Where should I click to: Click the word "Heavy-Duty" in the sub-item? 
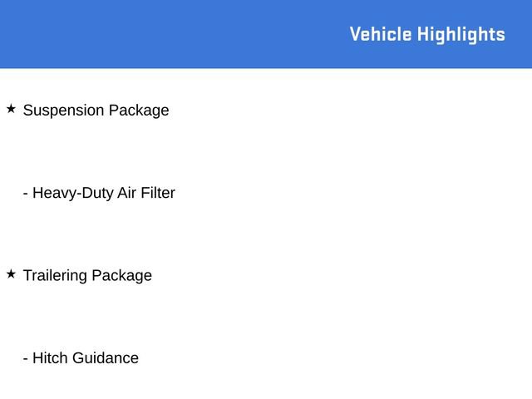[72, 193]
